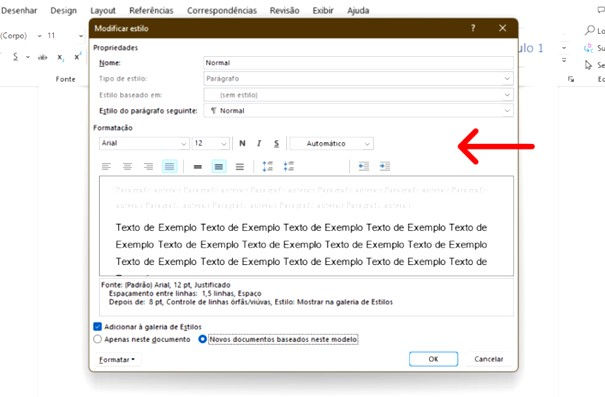Viewport: 605px width, 397px height.
Task: Click the style description text box
Action: coord(306,297)
